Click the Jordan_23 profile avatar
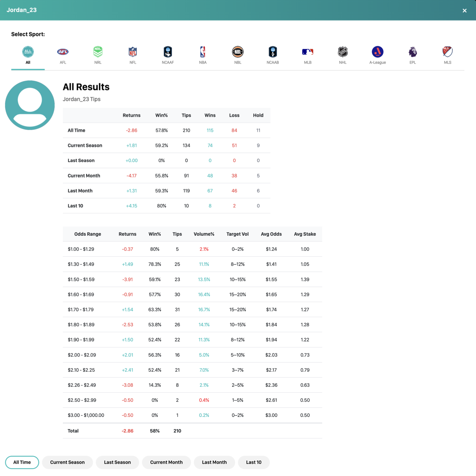This screenshot has width=476, height=476. pos(30,105)
